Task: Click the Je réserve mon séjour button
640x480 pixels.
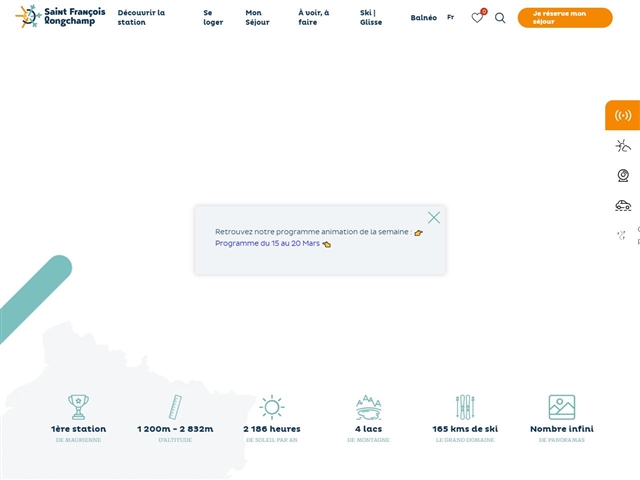Action: click(564, 18)
